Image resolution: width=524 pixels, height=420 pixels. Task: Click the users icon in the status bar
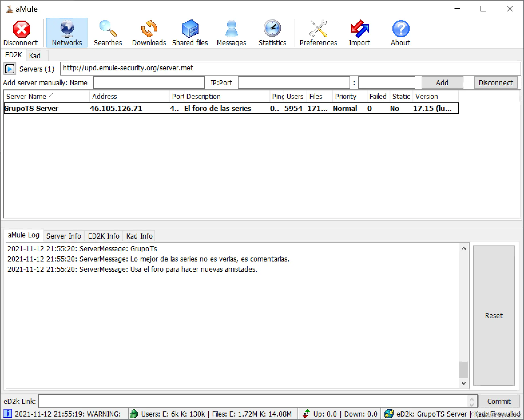tap(134, 414)
